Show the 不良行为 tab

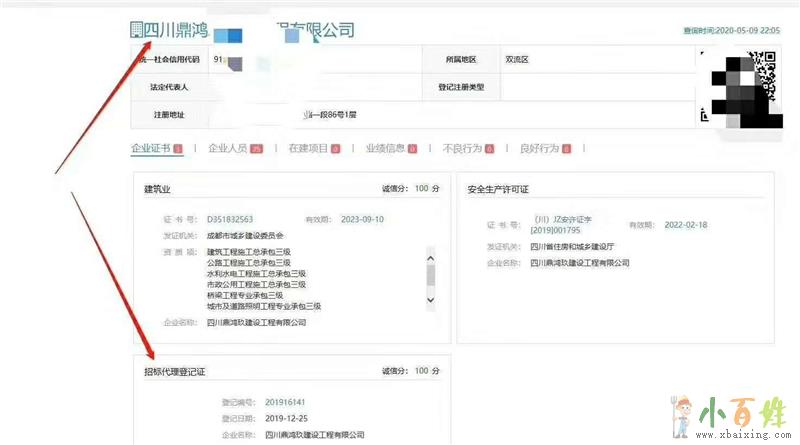(x=461, y=149)
